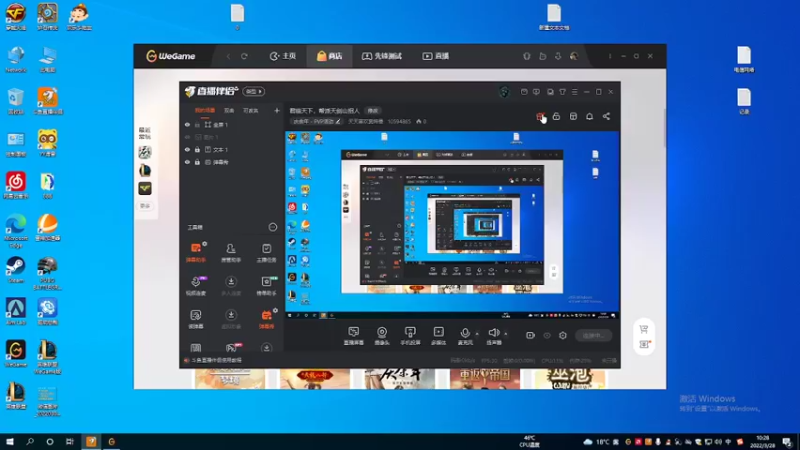Toggle the preview eye icon near settings

547,335
